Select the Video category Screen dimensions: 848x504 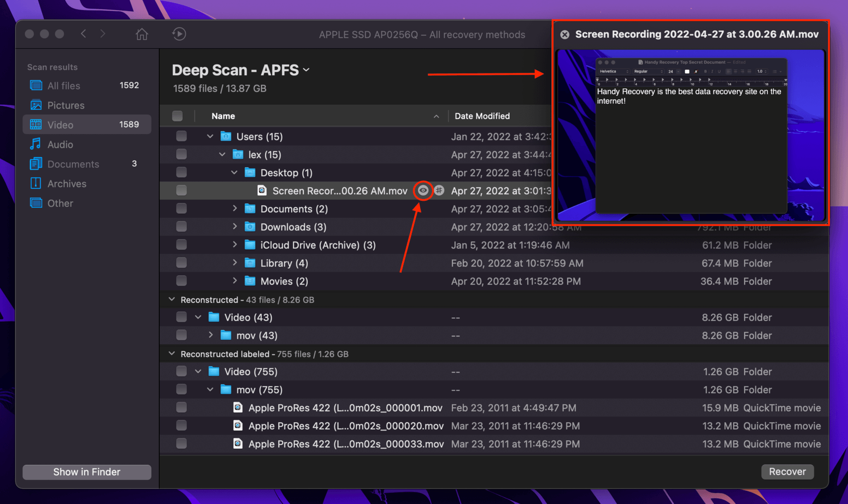pos(86,124)
